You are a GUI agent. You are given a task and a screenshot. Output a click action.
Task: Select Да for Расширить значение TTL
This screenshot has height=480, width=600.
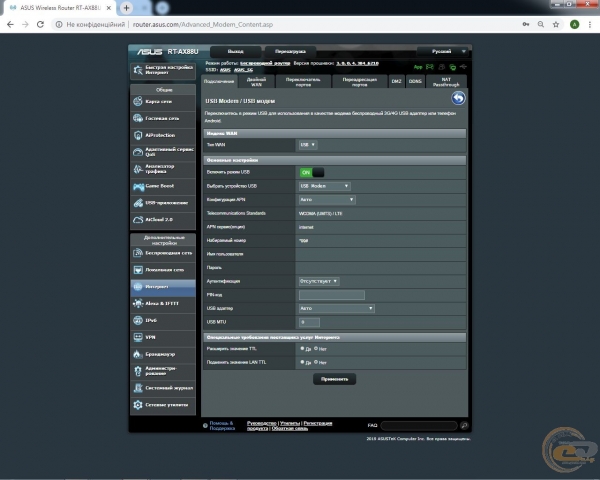(x=302, y=348)
